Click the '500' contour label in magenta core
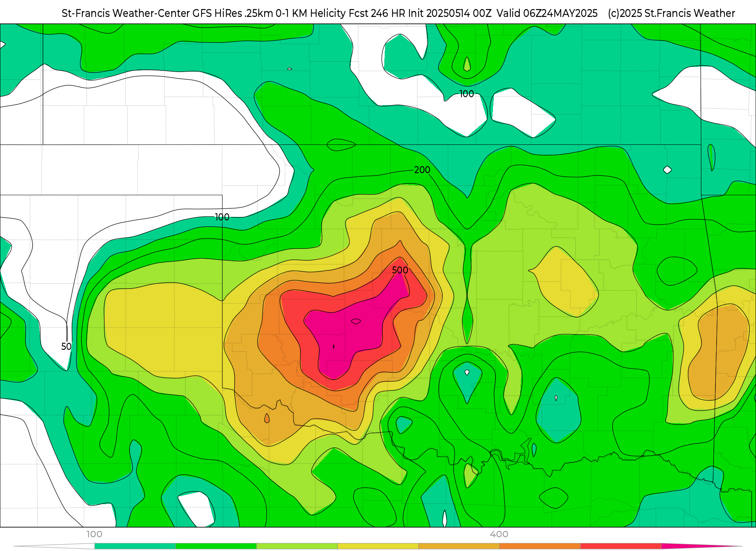 [x=400, y=270]
